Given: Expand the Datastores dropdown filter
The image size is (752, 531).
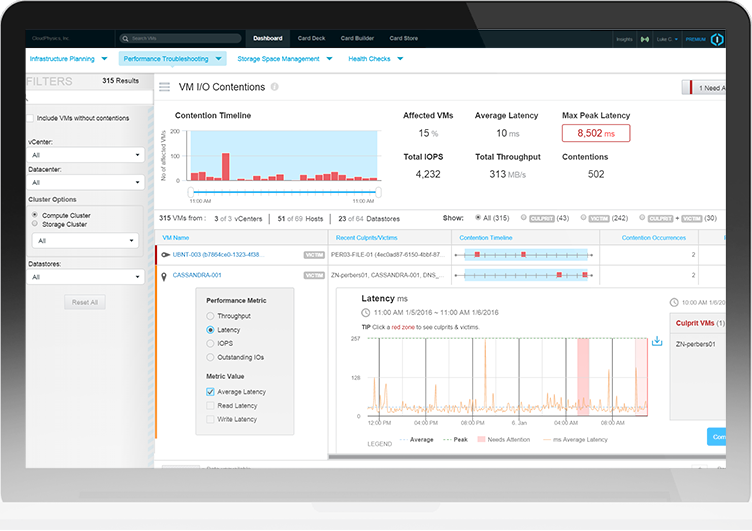Looking at the screenshot, I should [x=85, y=276].
